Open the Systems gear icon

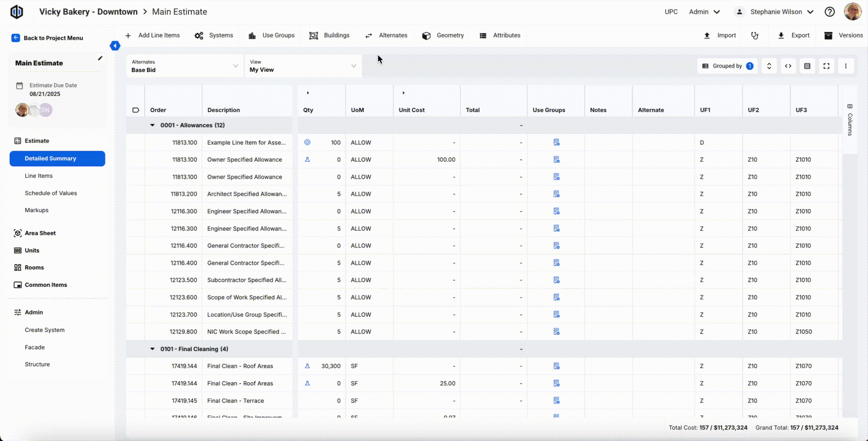click(x=199, y=36)
